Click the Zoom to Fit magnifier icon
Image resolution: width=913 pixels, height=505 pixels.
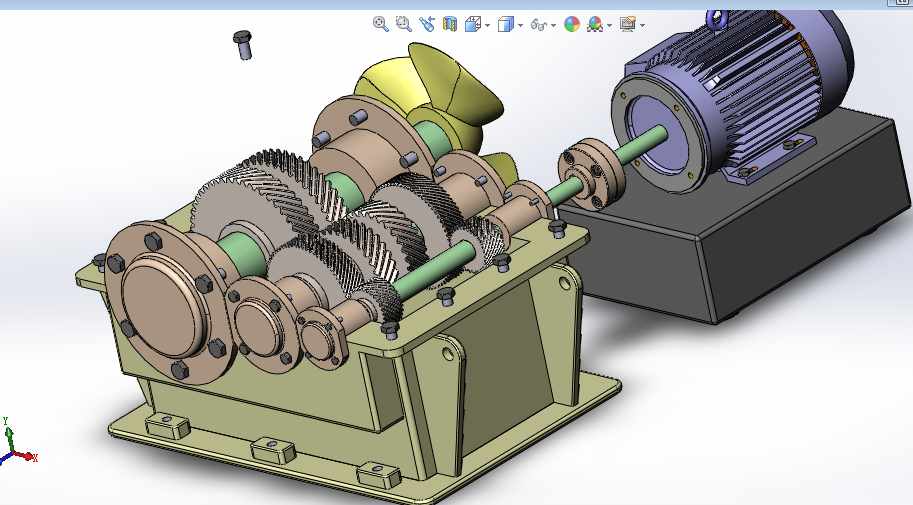tap(380, 24)
